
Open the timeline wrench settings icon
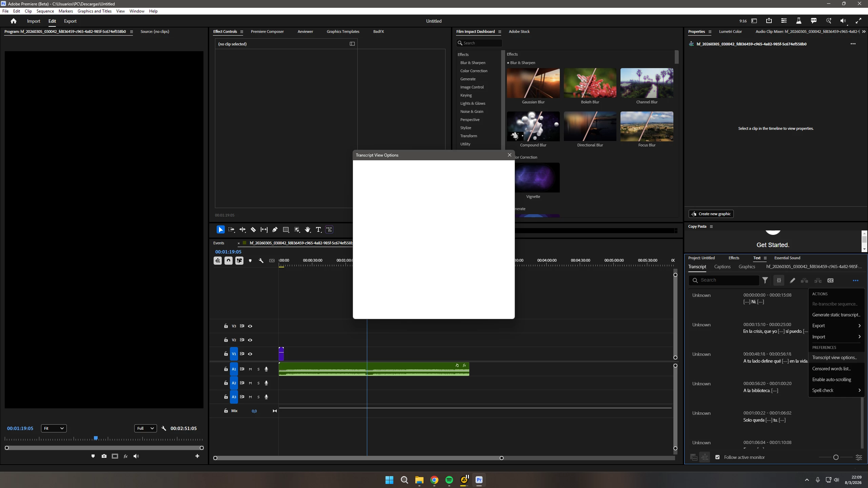(x=261, y=261)
